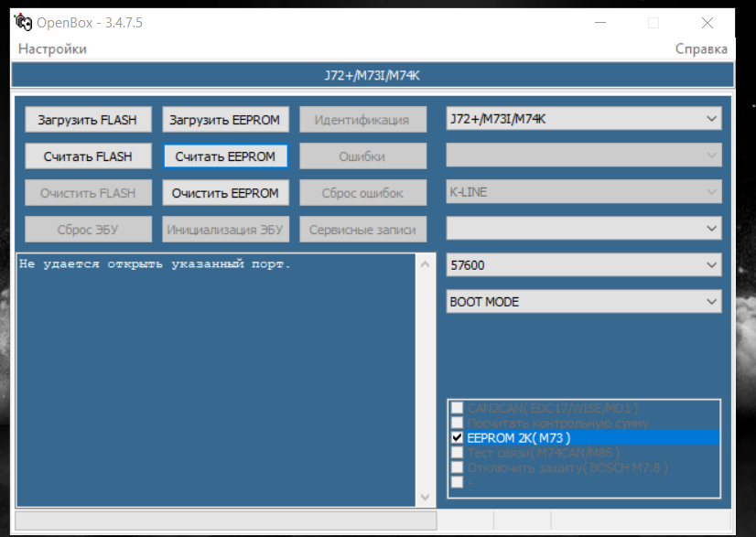Viewport: 756px width, 537px height.
Task: Click the log area scrollbar down arrow
Action: [424, 497]
